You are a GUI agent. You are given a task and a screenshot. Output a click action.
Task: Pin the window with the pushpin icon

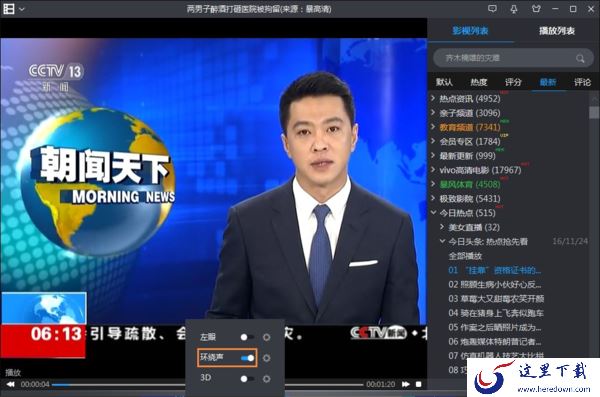[514, 8]
